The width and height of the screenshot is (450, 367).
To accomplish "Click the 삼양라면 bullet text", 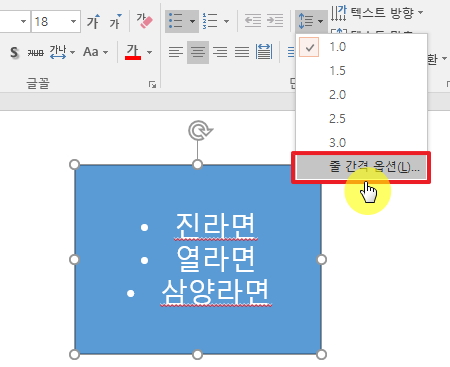I will click(x=216, y=292).
